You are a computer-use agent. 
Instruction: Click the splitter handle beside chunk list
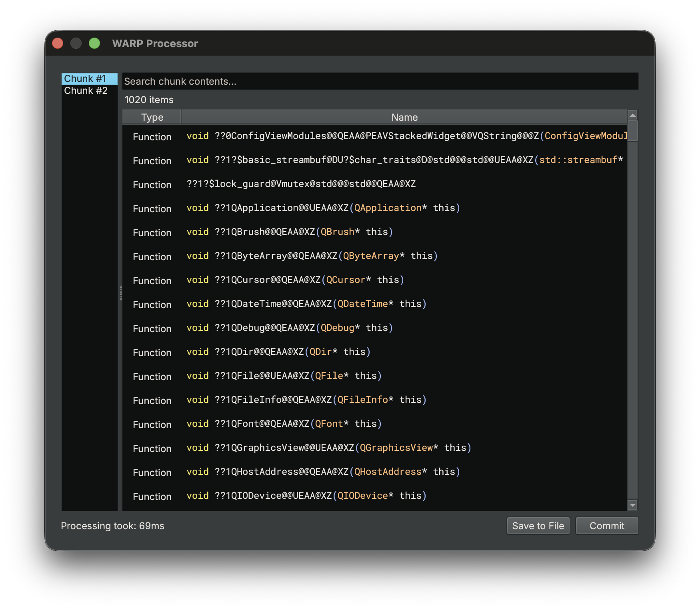(x=120, y=293)
